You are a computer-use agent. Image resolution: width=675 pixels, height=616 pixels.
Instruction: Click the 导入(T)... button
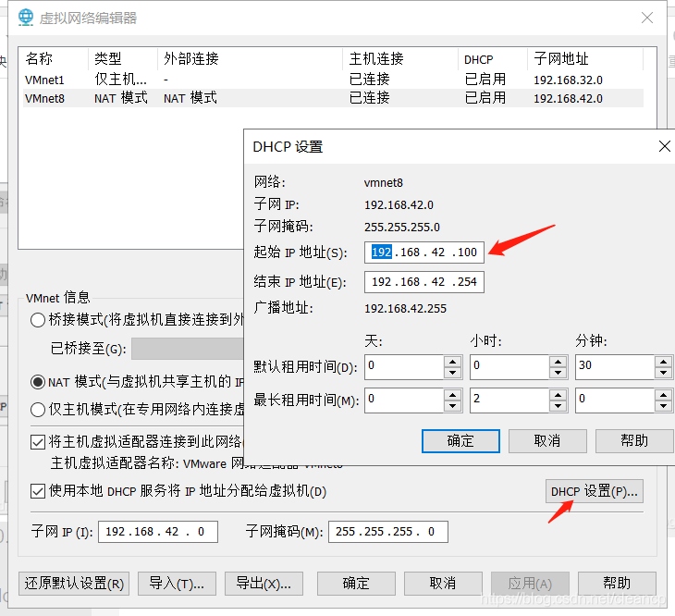click(177, 584)
